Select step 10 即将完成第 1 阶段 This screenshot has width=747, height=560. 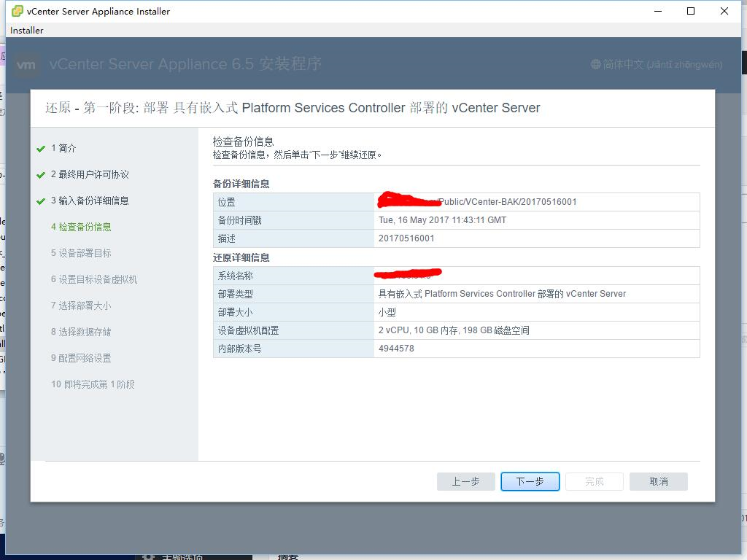coord(93,384)
